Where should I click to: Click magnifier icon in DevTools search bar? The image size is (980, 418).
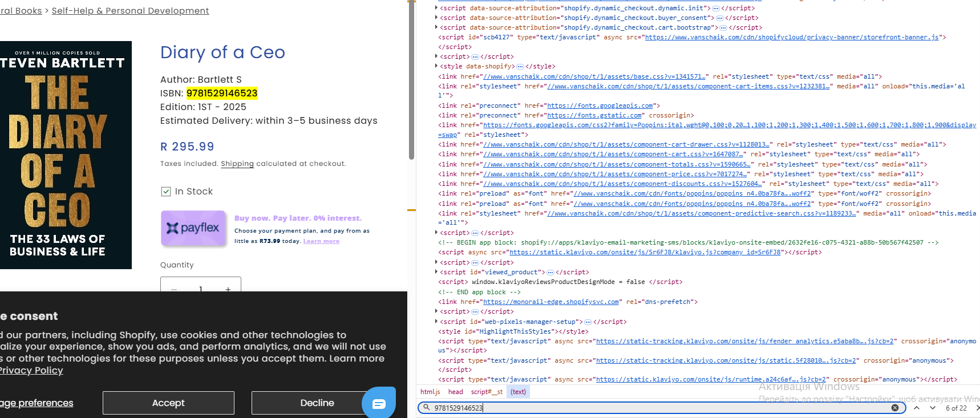coord(426,408)
